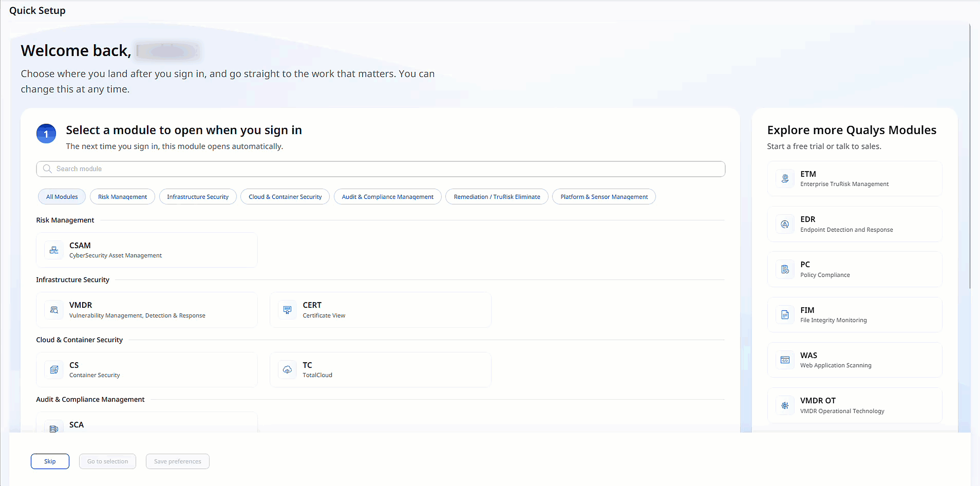Click the TC TotalCloud icon

[287, 370]
